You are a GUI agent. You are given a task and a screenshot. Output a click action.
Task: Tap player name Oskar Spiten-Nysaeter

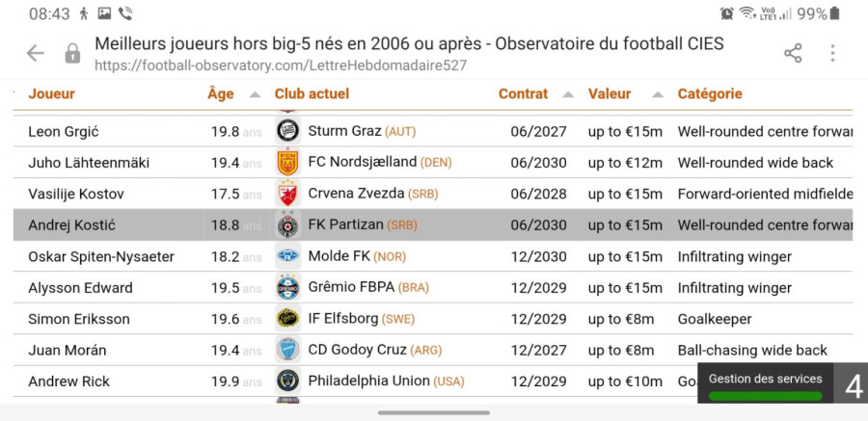(x=101, y=256)
